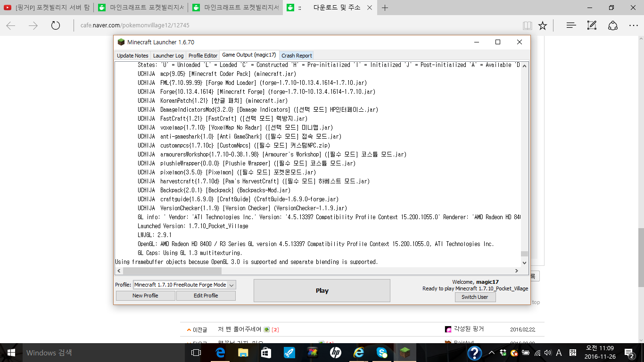644x362 pixels.
Task: Open the Crash Report tab
Action: tap(297, 56)
